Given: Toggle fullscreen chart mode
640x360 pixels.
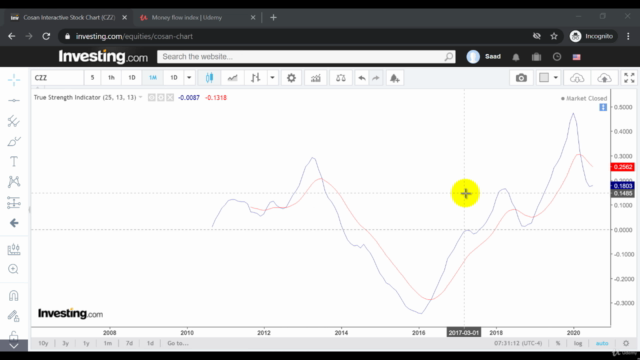Looking at the screenshot, I should pos(629,78).
